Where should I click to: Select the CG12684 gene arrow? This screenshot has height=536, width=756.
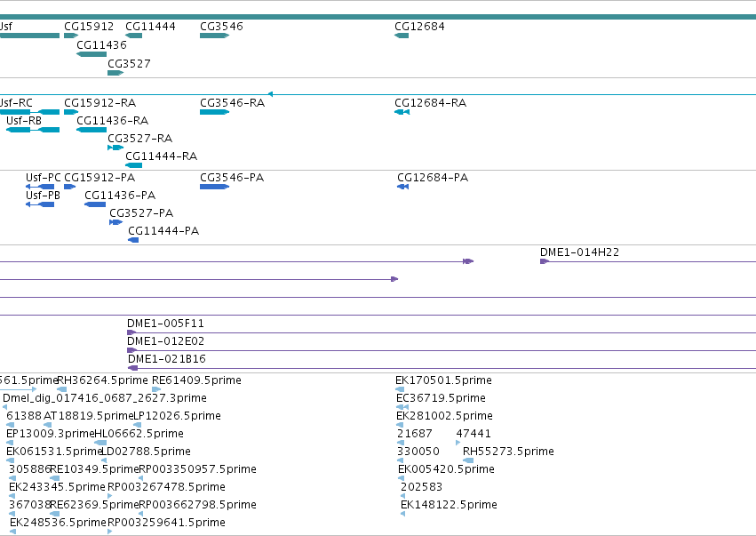pyautogui.click(x=402, y=36)
